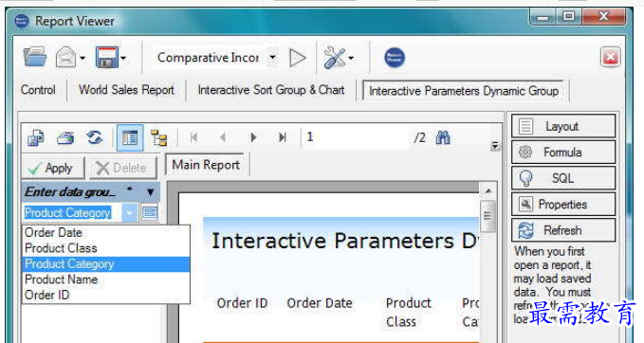Click the Formula button
The width and height of the screenshot is (644, 343).
coord(563,153)
